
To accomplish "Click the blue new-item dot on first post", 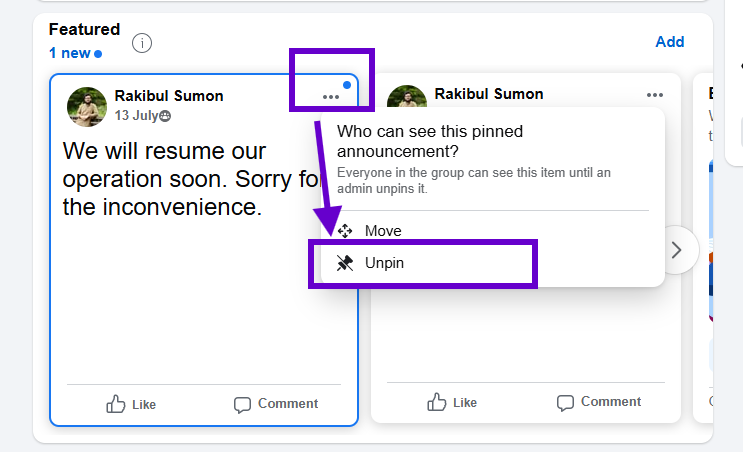I will 347,85.
